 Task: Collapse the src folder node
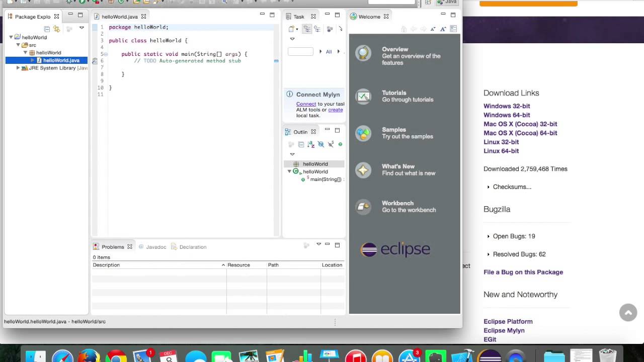tap(18, 45)
